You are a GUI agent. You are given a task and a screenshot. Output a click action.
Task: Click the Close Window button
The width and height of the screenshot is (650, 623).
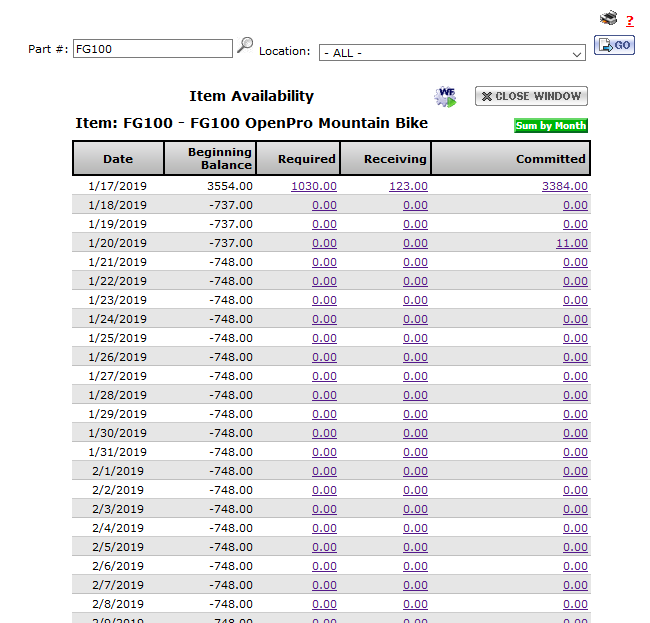[531, 96]
